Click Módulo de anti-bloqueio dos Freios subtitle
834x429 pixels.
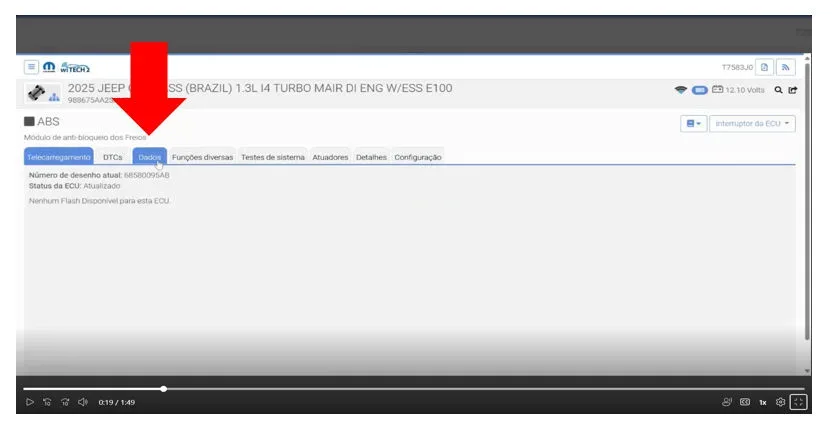click(x=85, y=137)
